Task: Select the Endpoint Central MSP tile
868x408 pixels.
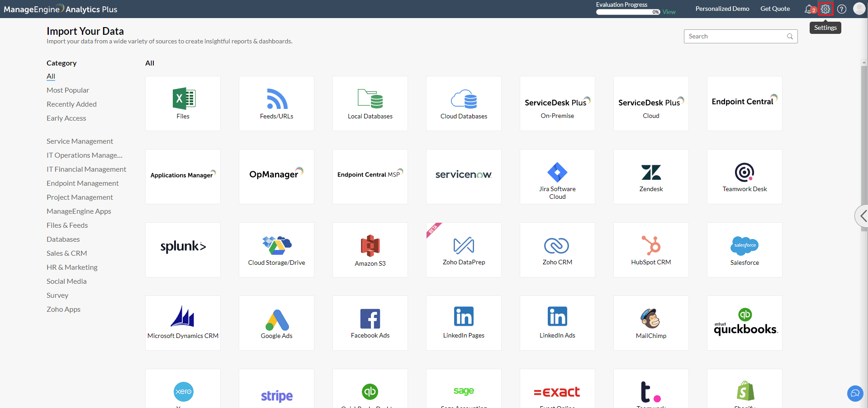Action: 370,177
